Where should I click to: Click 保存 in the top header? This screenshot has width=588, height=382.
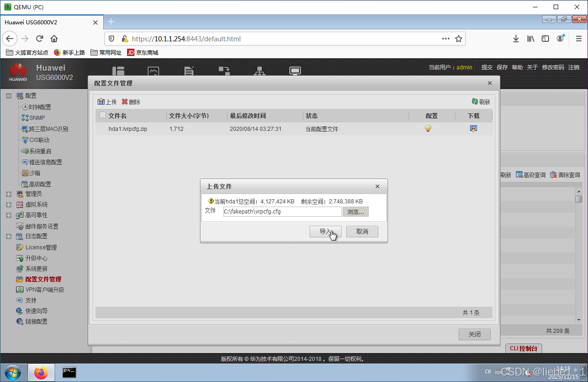(x=502, y=67)
